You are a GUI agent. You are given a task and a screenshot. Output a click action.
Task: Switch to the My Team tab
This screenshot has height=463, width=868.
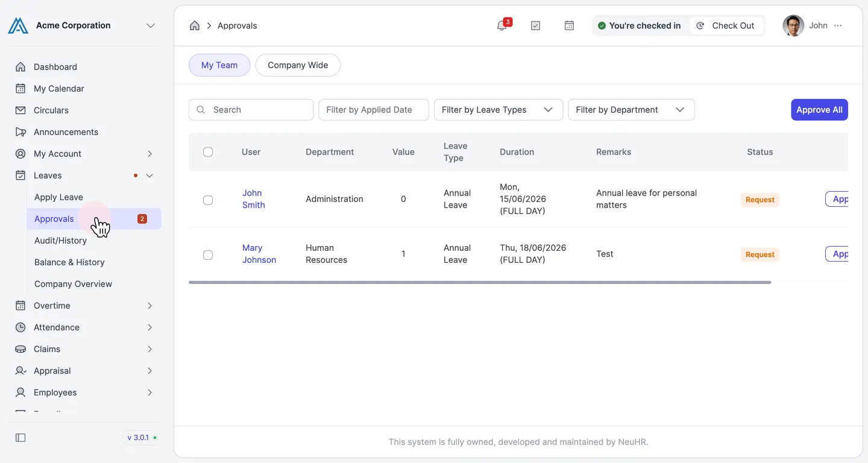click(x=219, y=65)
